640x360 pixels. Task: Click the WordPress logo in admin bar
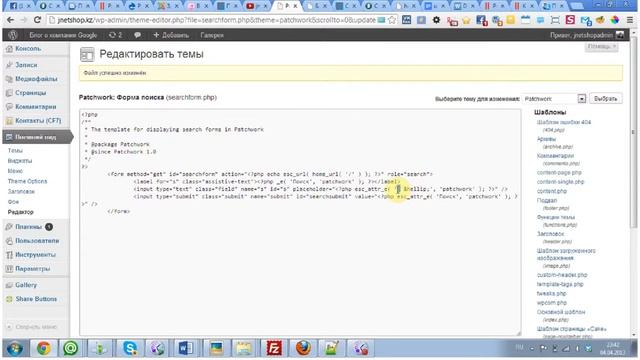tap(13, 35)
